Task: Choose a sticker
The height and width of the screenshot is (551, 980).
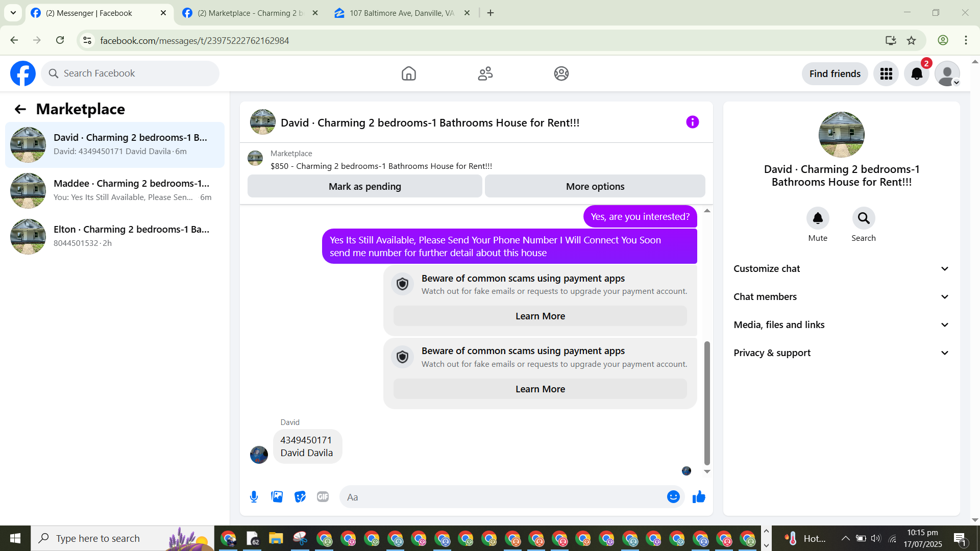Action: [x=300, y=497]
